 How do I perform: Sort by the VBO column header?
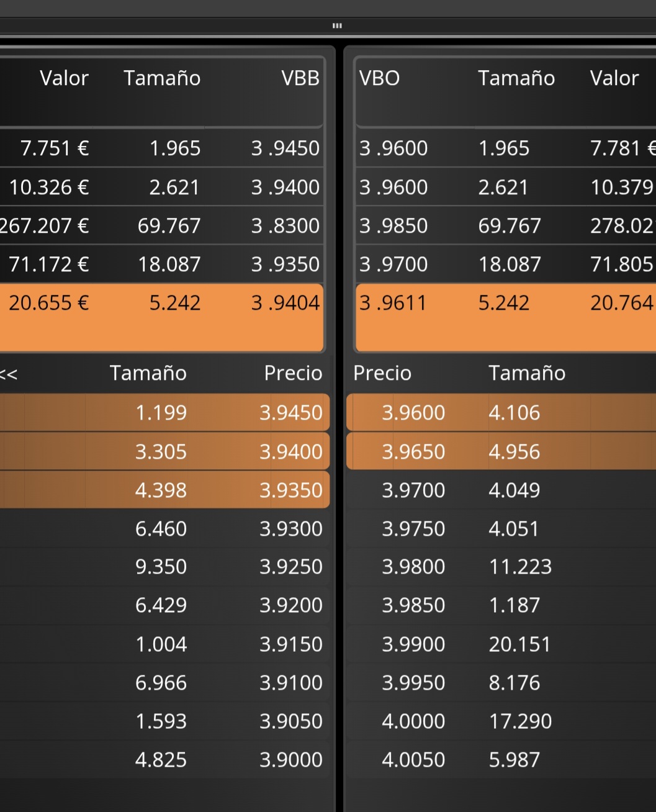(x=379, y=78)
